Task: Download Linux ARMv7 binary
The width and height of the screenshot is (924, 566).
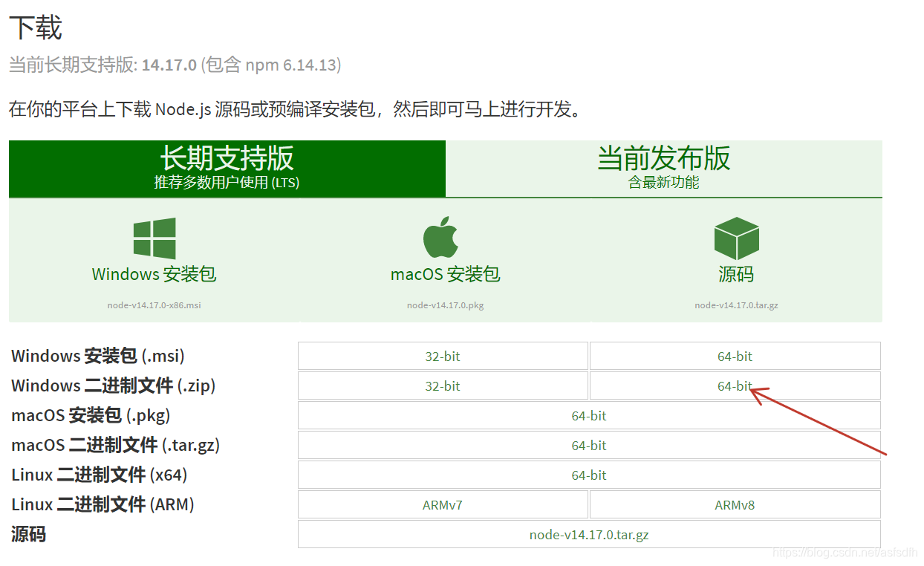Action: click(443, 504)
